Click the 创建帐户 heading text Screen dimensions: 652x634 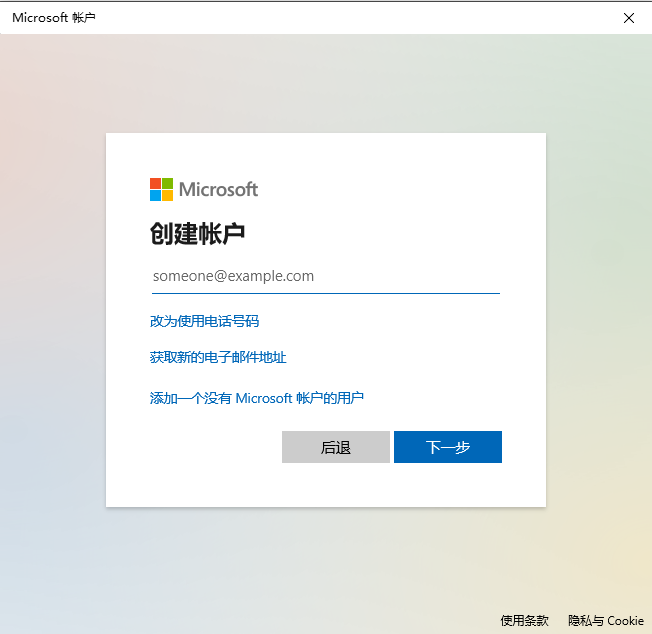(197, 234)
